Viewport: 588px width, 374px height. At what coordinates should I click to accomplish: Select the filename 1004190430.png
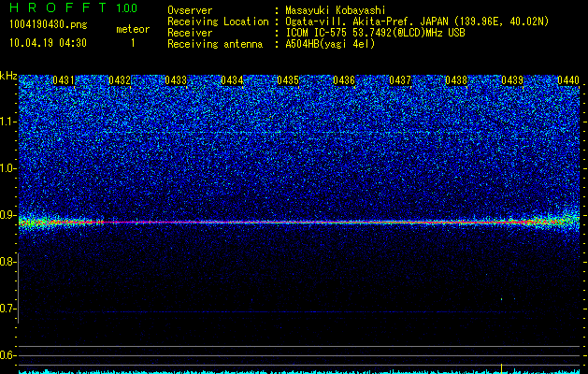(49, 25)
